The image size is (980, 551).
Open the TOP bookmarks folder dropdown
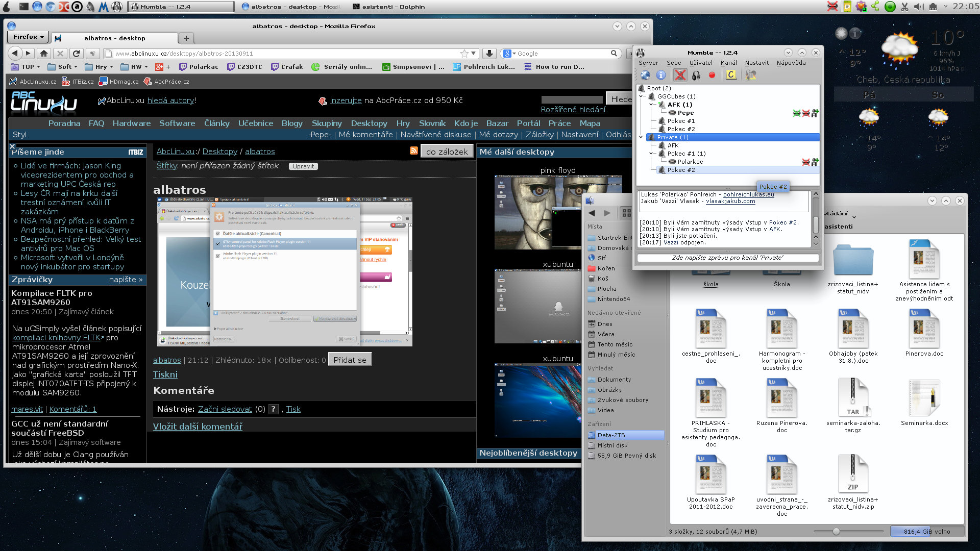tap(26, 67)
